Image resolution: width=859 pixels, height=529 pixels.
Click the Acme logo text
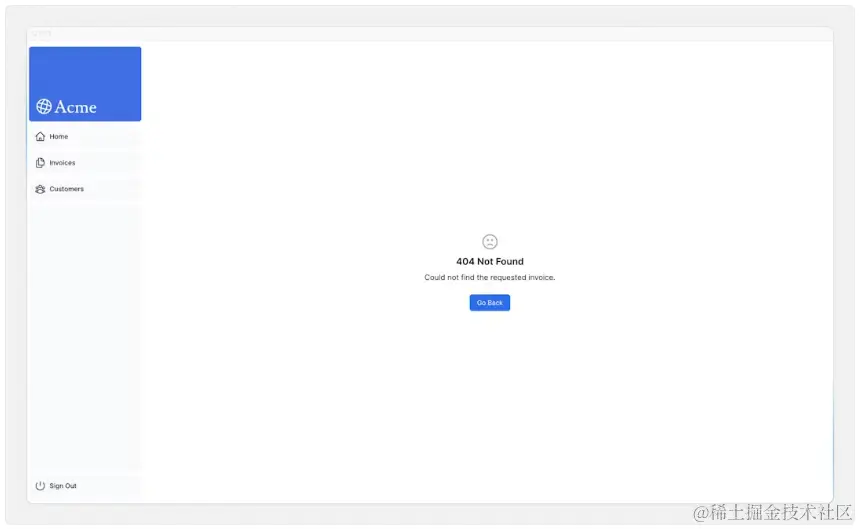point(76,107)
